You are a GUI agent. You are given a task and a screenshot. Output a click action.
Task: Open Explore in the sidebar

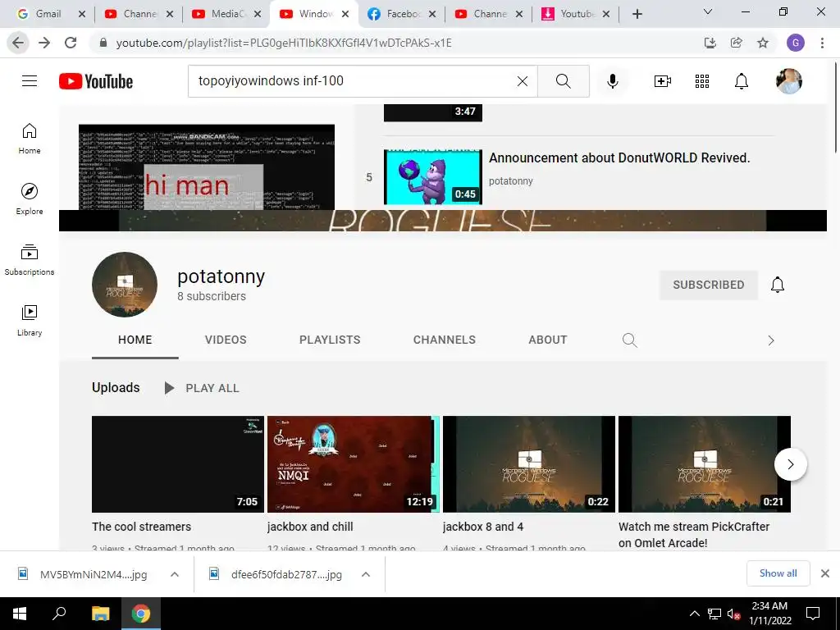point(30,199)
